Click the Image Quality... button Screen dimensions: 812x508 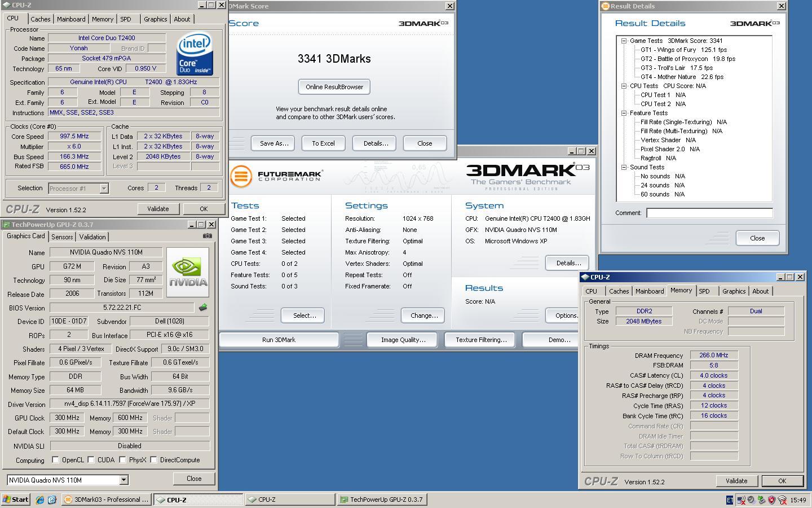[403, 340]
